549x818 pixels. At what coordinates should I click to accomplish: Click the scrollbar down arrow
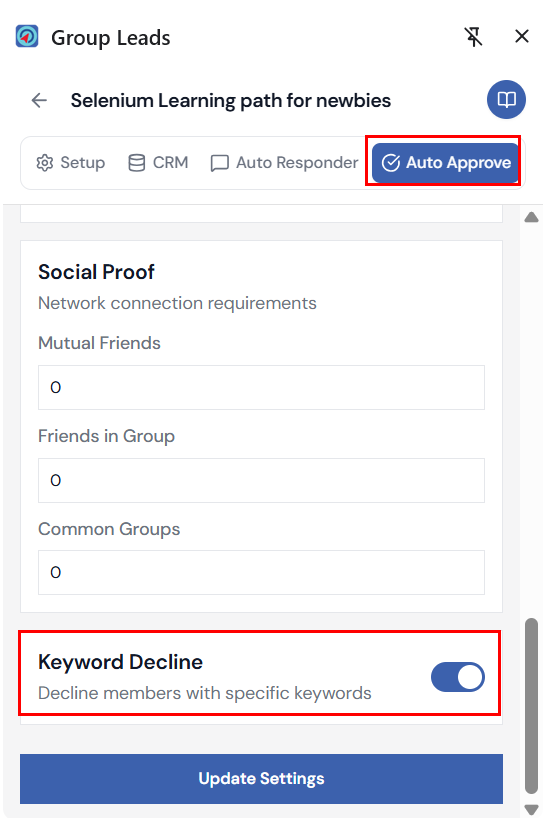tap(531, 809)
